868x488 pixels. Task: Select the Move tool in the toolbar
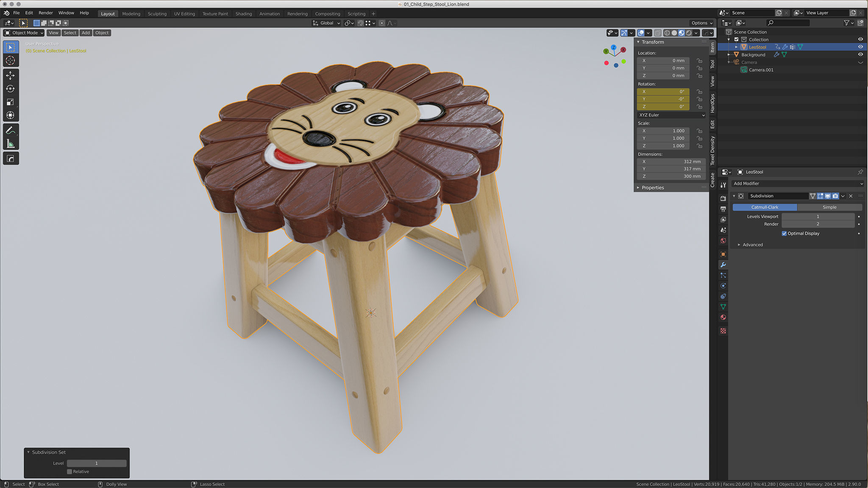click(11, 75)
